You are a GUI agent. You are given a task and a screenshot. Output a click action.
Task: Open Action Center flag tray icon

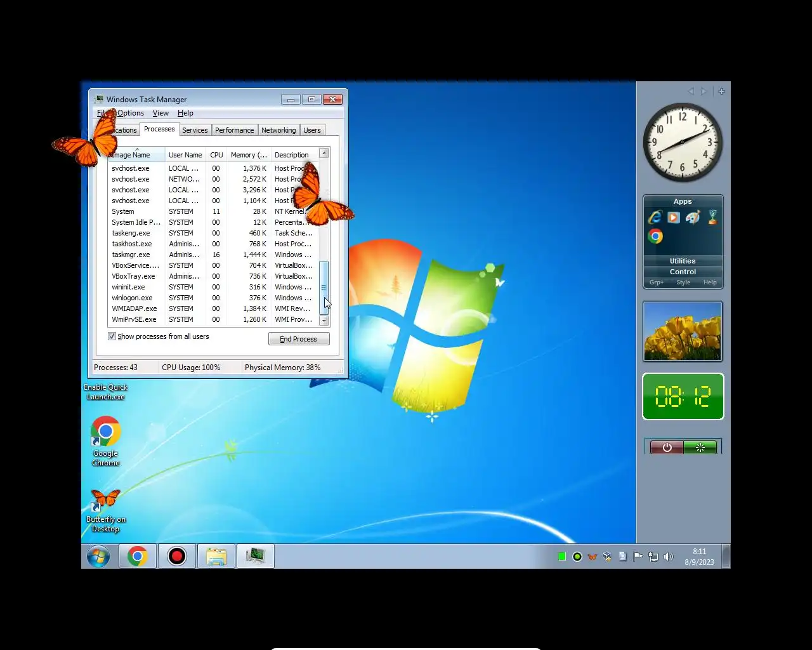coord(638,557)
